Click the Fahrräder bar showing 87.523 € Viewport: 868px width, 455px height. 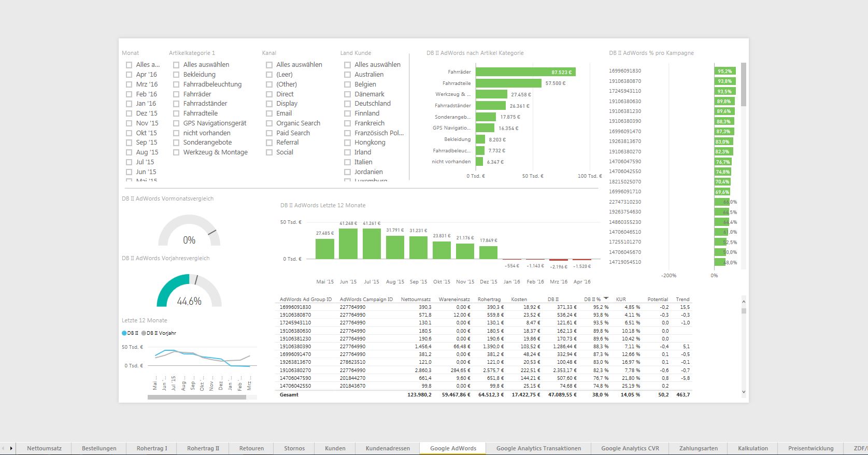tap(525, 72)
